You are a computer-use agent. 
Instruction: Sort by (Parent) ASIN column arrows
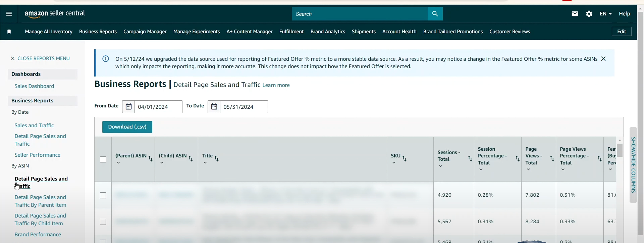tap(150, 159)
